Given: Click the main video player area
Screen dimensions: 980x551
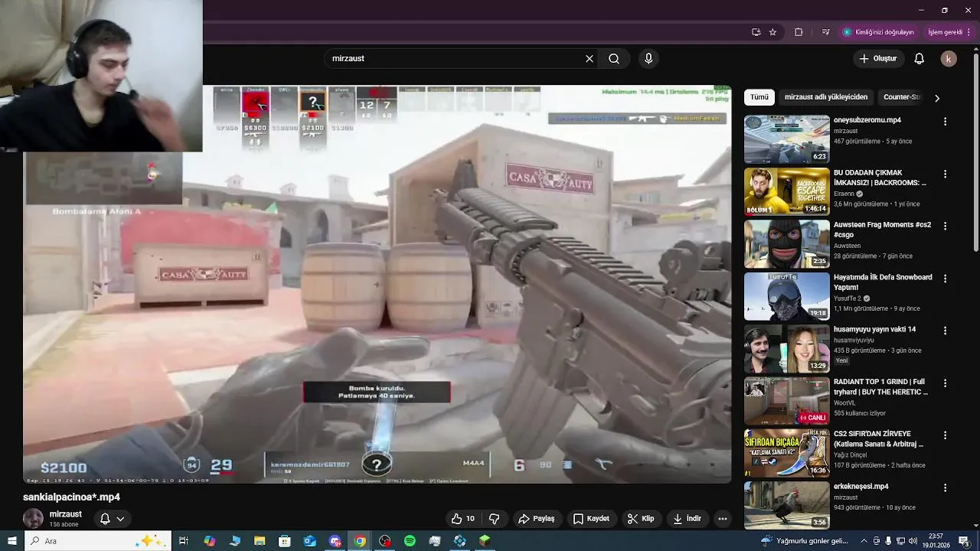Looking at the screenshot, I should pos(377,283).
